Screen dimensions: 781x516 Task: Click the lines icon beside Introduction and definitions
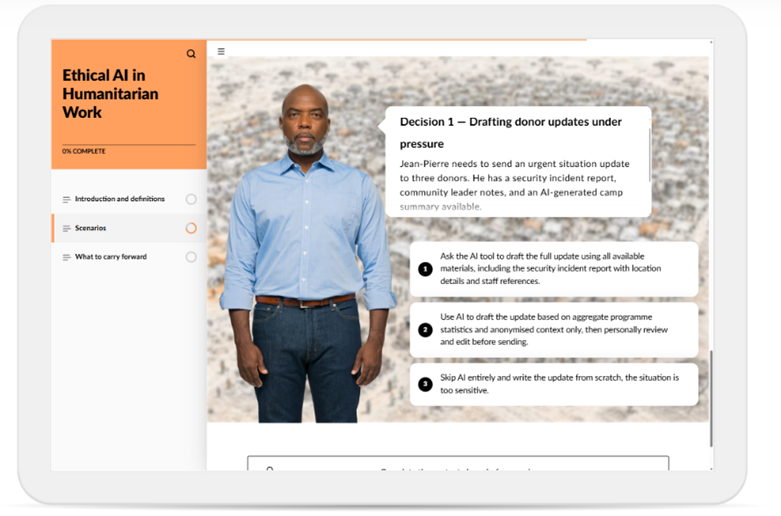(66, 199)
